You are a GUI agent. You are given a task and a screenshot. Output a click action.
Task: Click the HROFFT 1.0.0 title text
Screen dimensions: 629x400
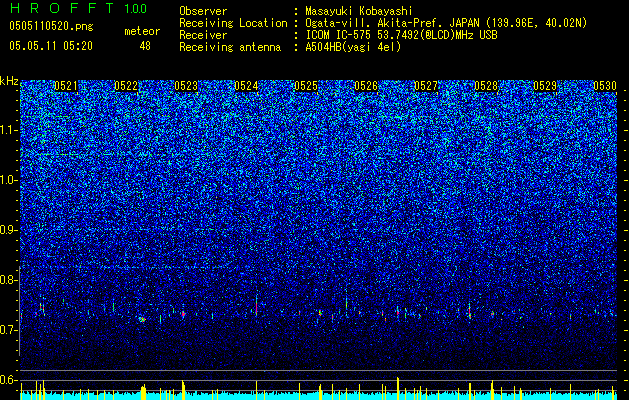(78, 8)
